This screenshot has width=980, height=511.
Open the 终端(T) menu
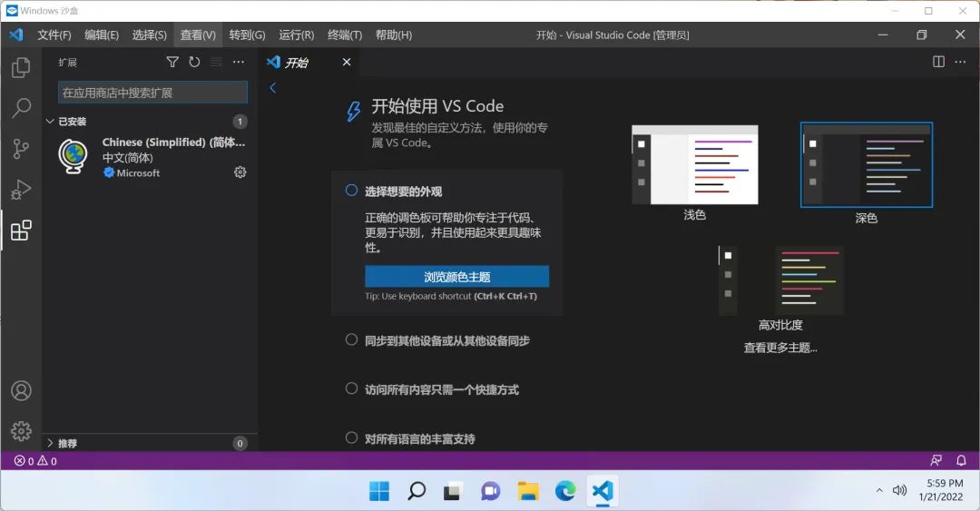(x=345, y=35)
